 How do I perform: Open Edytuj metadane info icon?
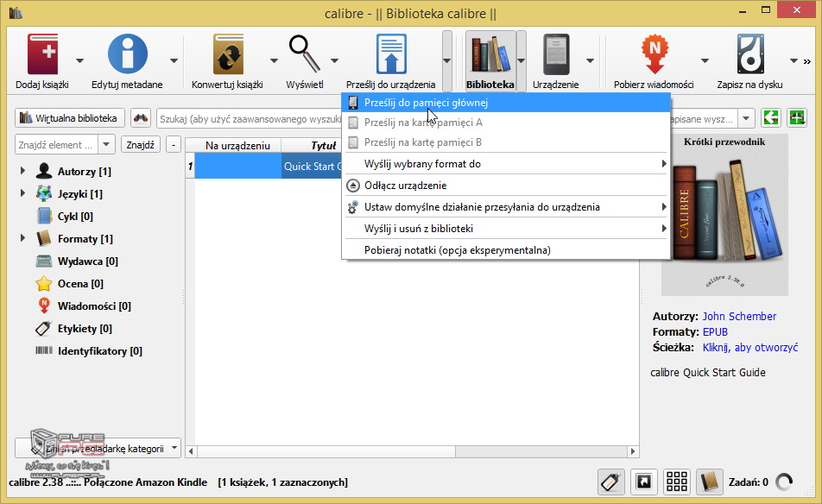coord(128,54)
